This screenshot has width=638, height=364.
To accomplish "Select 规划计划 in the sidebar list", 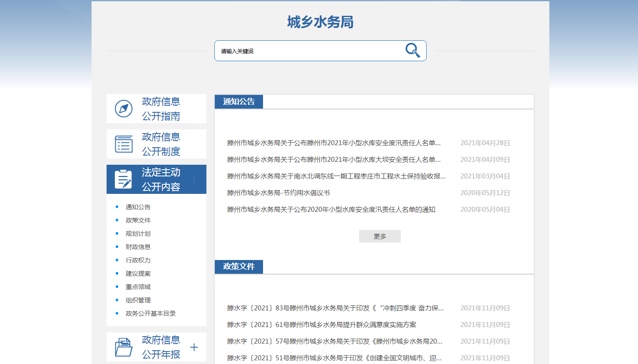I will point(138,233).
